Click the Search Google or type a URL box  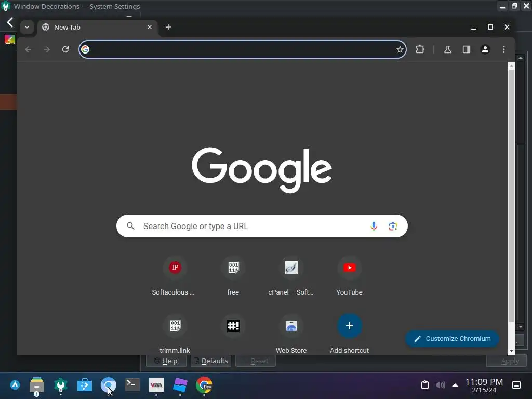[262, 226]
